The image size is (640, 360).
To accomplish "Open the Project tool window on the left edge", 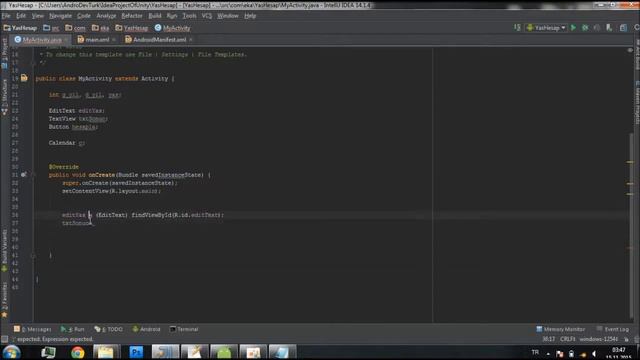I will [x=4, y=53].
